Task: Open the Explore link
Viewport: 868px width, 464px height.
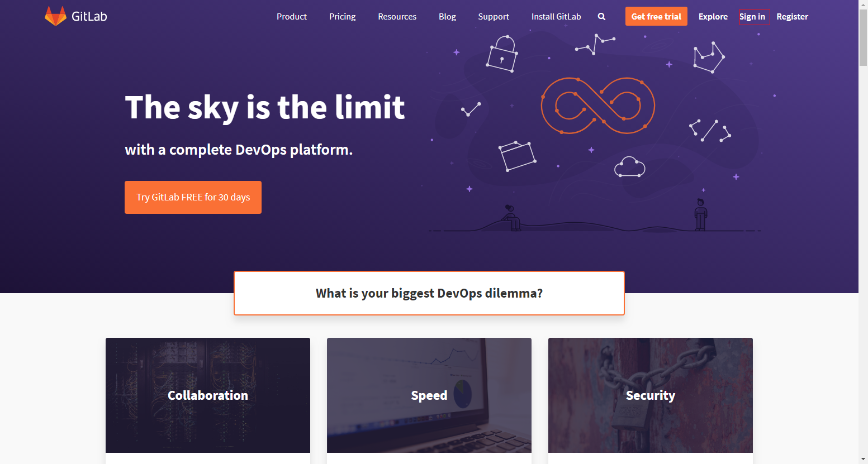Action: pyautogui.click(x=713, y=17)
